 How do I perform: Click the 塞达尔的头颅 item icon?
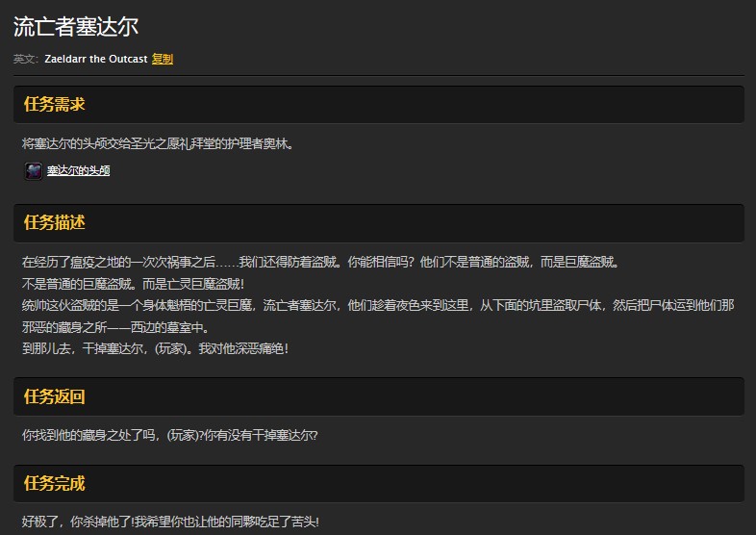pos(34,171)
